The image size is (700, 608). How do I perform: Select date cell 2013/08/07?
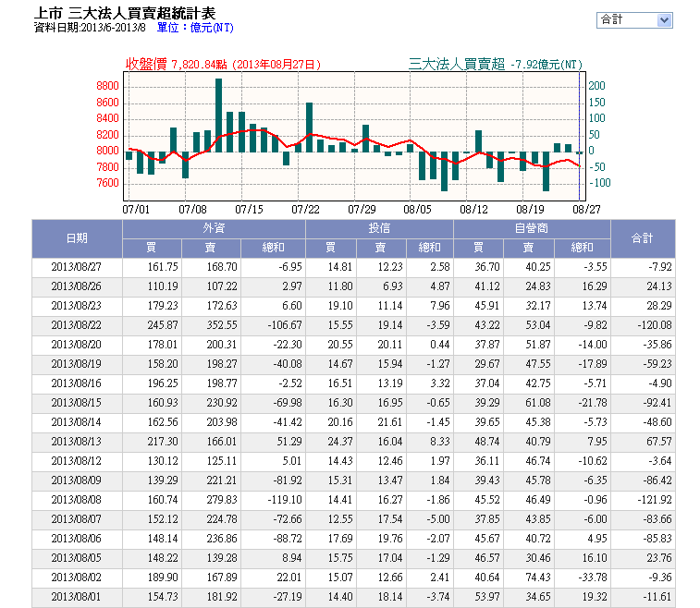[77, 519]
